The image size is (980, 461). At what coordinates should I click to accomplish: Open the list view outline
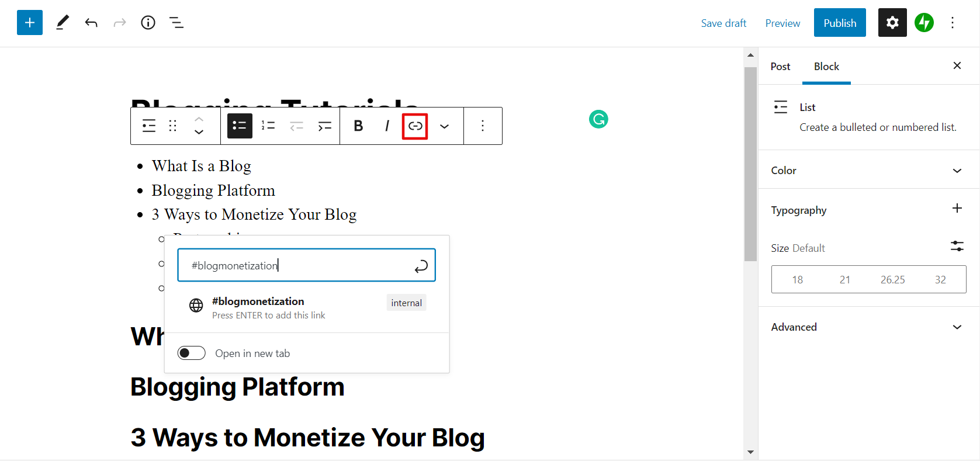click(x=176, y=23)
